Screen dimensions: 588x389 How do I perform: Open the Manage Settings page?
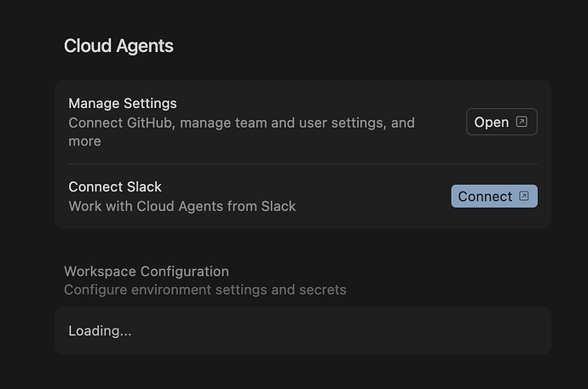click(501, 122)
